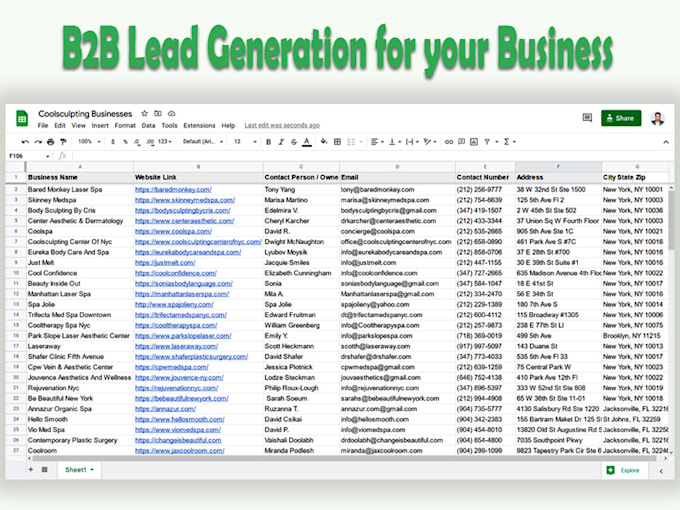Image resolution: width=680 pixels, height=510 pixels.
Task: Select the 'Tony Yang' cell
Action: point(301,190)
